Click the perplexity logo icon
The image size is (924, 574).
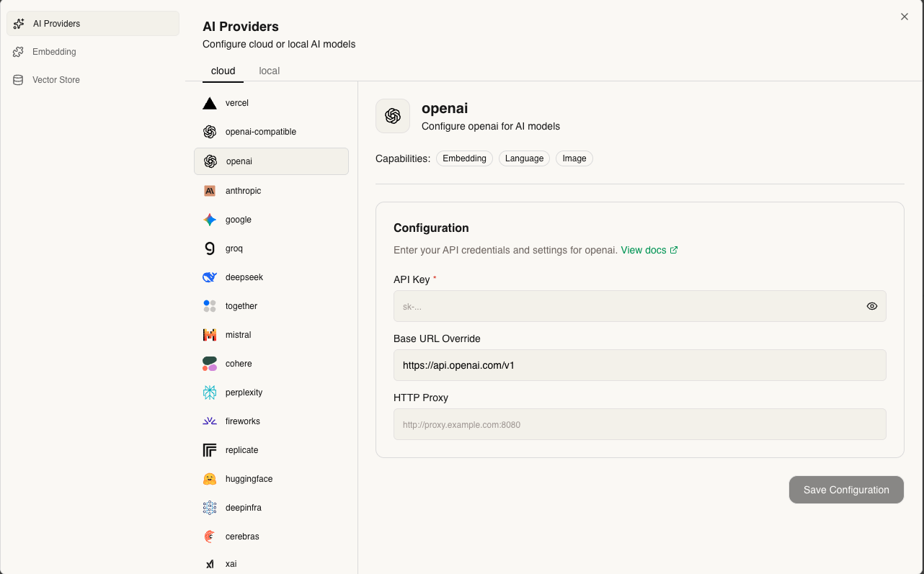pos(210,393)
